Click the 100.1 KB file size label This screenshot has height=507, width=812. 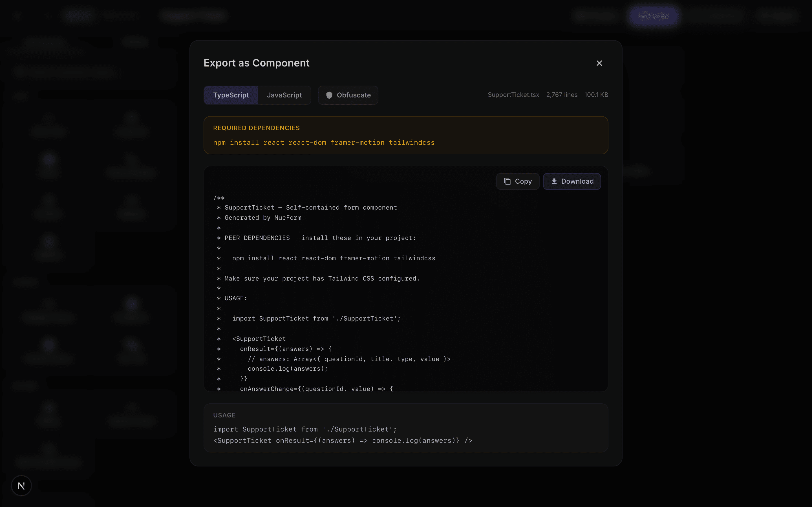(596, 95)
